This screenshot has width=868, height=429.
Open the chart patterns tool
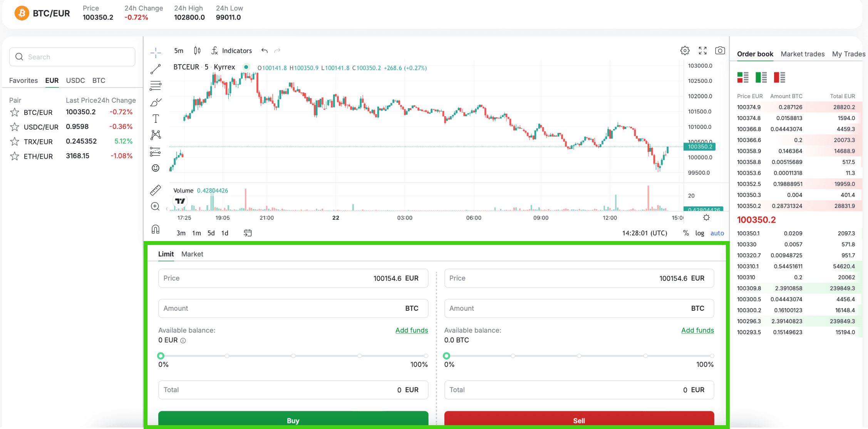156,135
